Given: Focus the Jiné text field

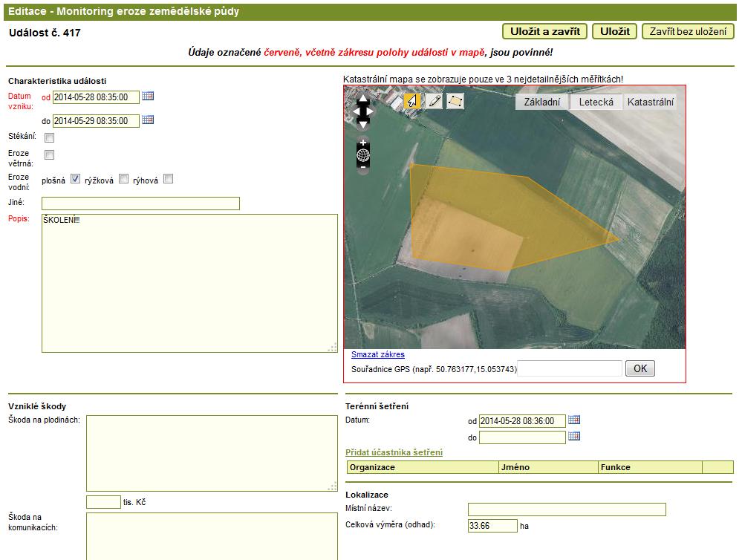Looking at the screenshot, I should (140, 204).
